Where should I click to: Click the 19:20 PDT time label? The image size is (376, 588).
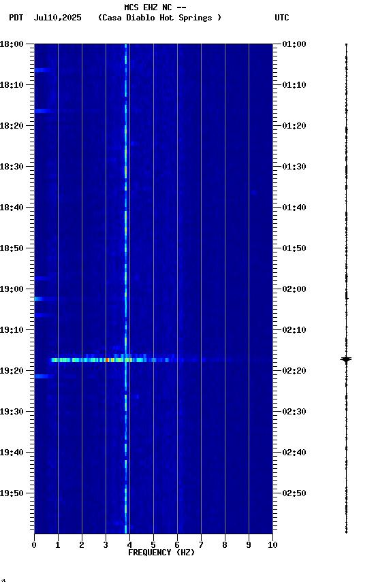pyautogui.click(x=12, y=371)
